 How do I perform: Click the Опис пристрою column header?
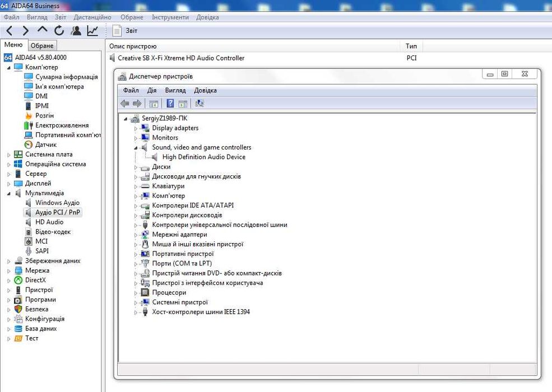click(x=253, y=46)
